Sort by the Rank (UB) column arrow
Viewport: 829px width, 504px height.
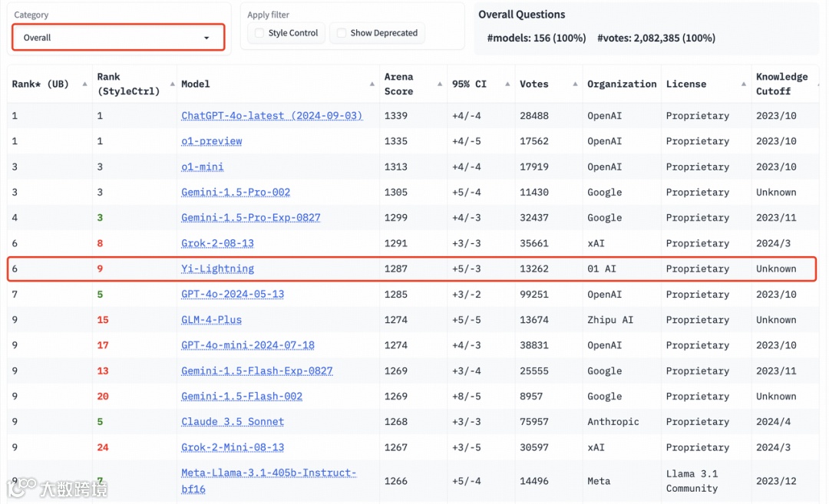pos(84,84)
